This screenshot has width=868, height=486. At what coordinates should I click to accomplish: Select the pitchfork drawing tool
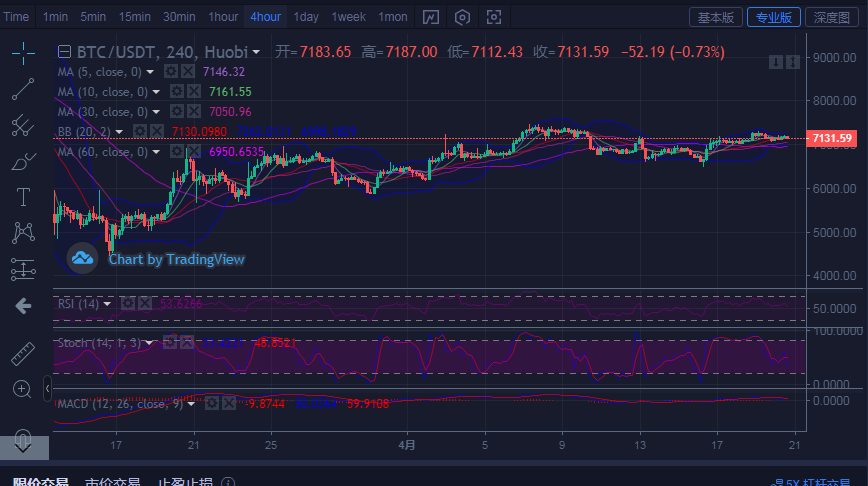[23, 125]
